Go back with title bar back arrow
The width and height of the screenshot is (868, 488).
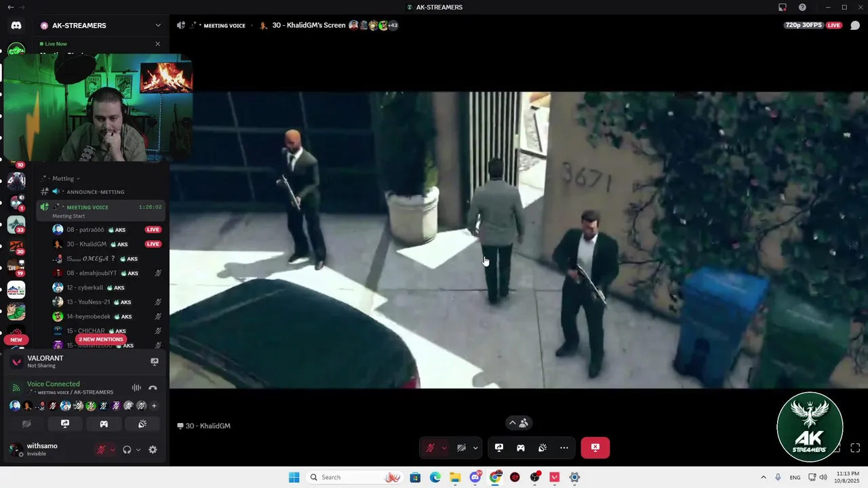click(x=10, y=7)
